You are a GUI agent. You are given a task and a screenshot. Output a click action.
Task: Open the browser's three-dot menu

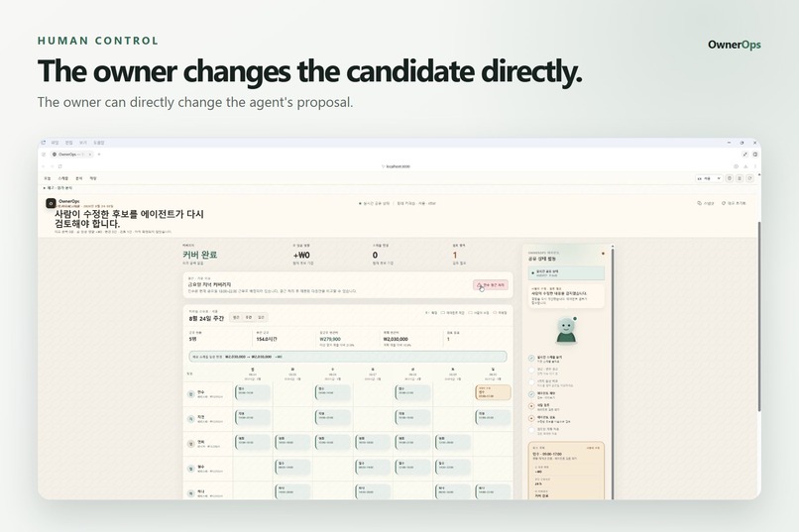point(755,166)
